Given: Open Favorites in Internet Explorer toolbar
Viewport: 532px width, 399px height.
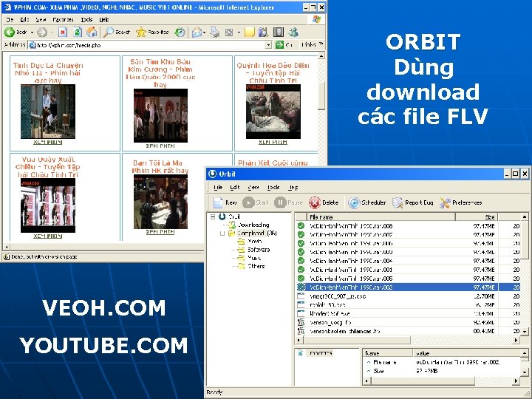Looking at the screenshot, I should [152, 33].
